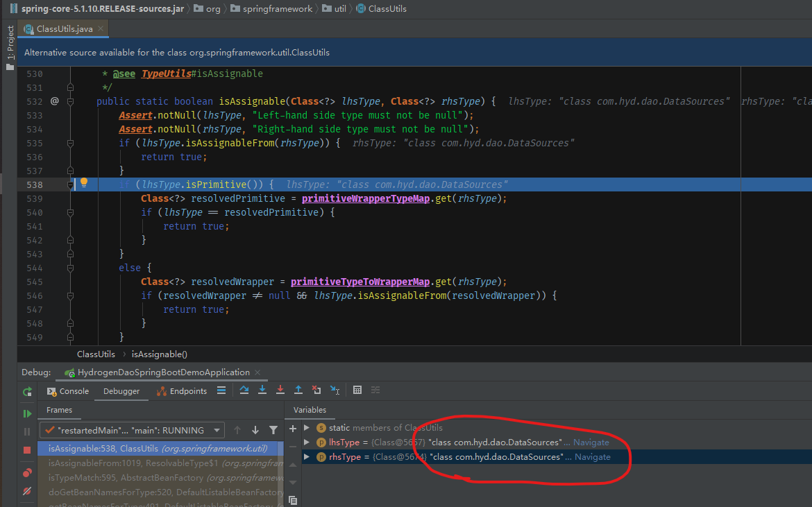This screenshot has height=507, width=812.
Task: Collapse the if block at line 546
Action: (x=70, y=296)
